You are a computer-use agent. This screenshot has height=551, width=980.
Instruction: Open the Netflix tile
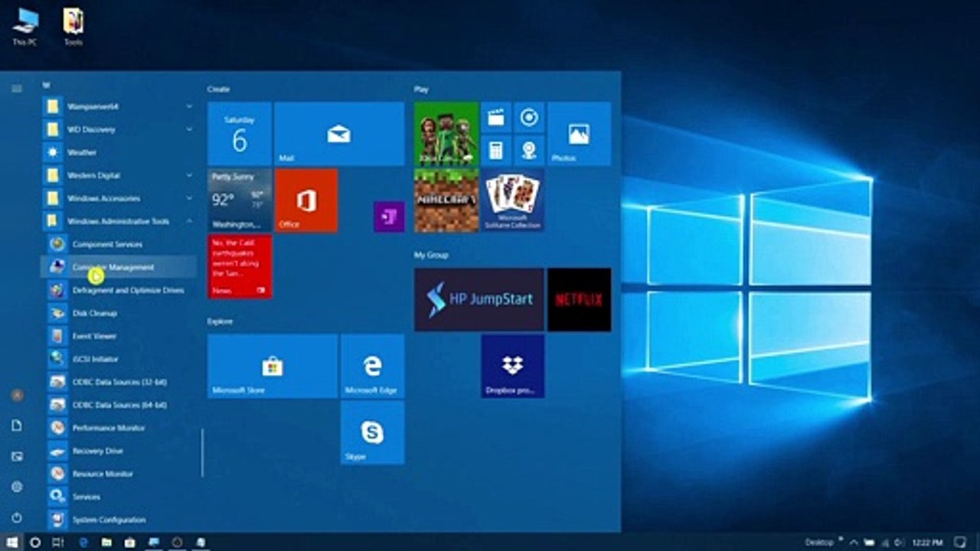tap(580, 299)
